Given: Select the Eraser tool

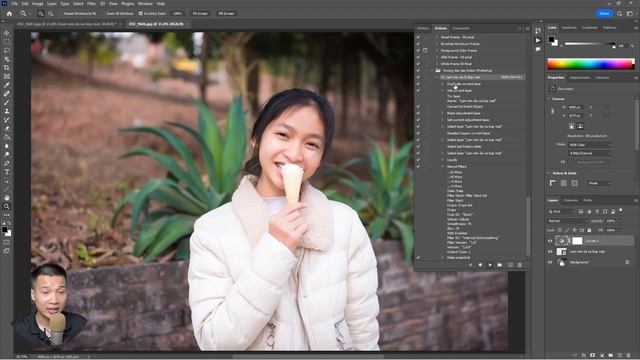Looking at the screenshot, I should (7, 129).
